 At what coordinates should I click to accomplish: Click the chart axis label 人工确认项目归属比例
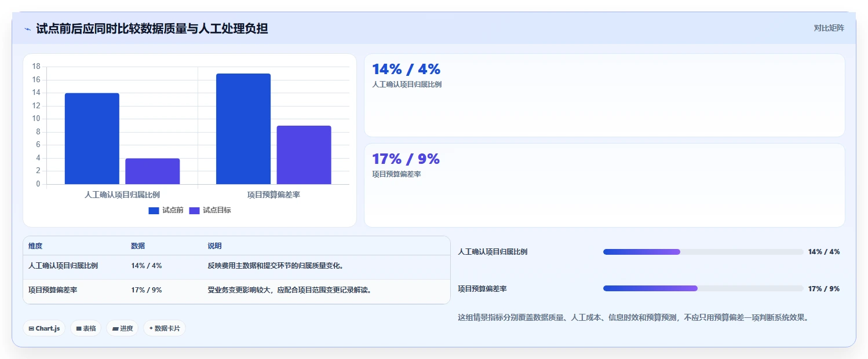coord(122,195)
